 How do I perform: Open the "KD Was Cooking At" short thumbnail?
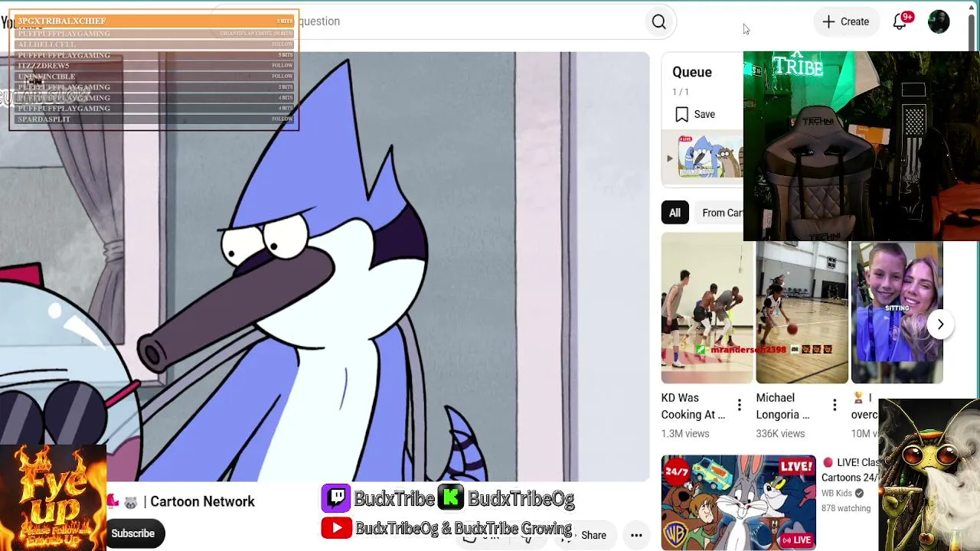(707, 308)
